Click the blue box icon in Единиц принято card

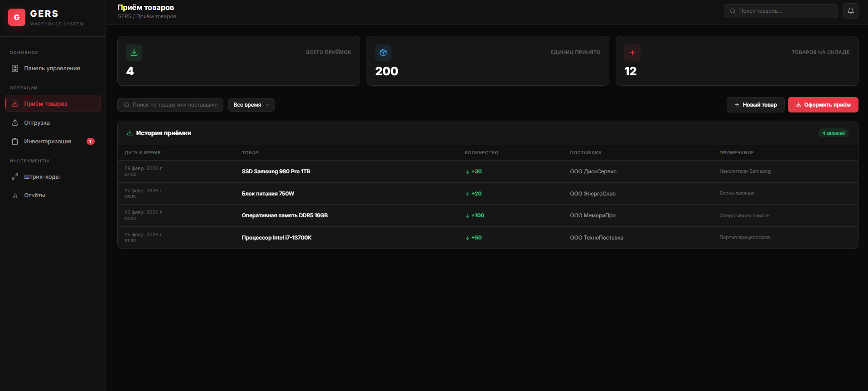[x=383, y=53]
